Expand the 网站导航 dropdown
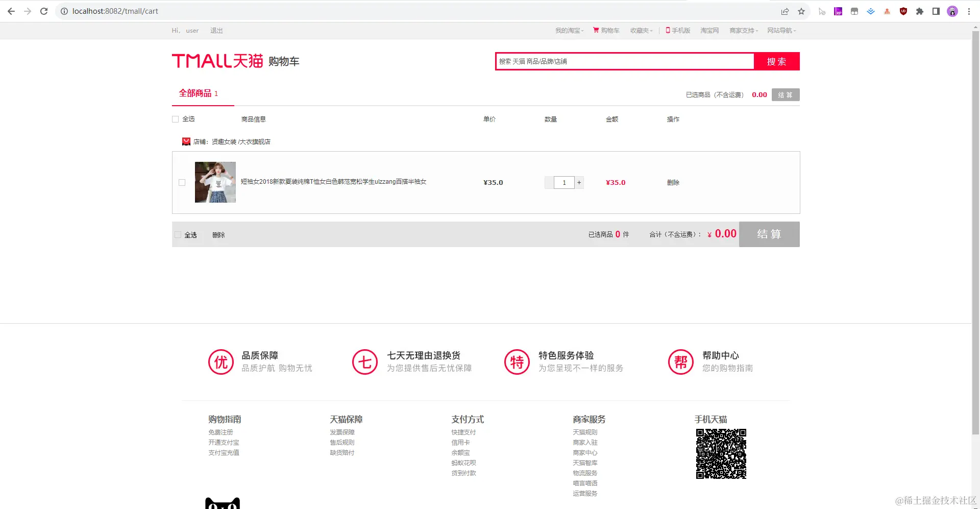The image size is (980, 509). (781, 31)
